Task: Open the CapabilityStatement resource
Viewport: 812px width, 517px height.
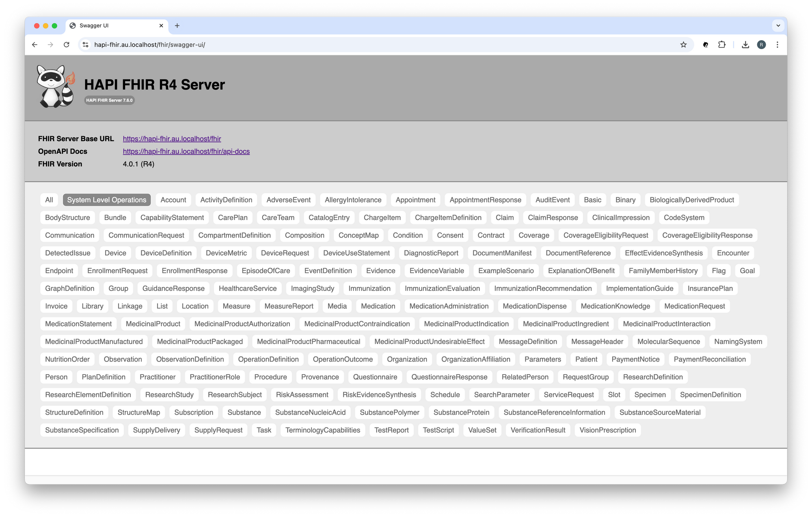Action: (x=172, y=218)
